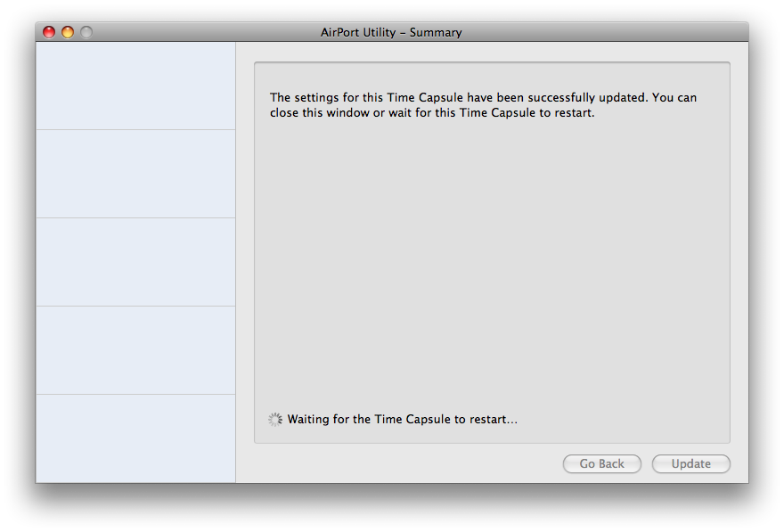Viewport: 784px width, 532px height.
Task: Click the spinning restart progress indicator
Action: click(275, 419)
